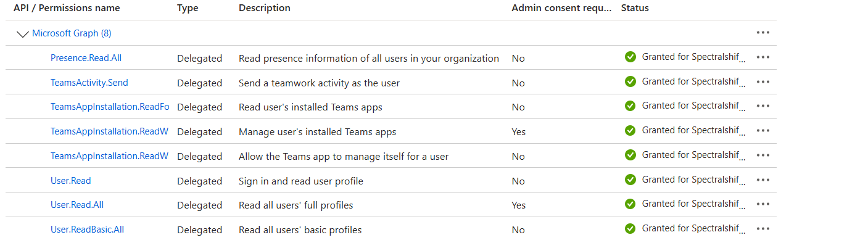This screenshot has width=868, height=240.
Task: Open more options for User.ReadBasic.All row
Action: point(763,229)
